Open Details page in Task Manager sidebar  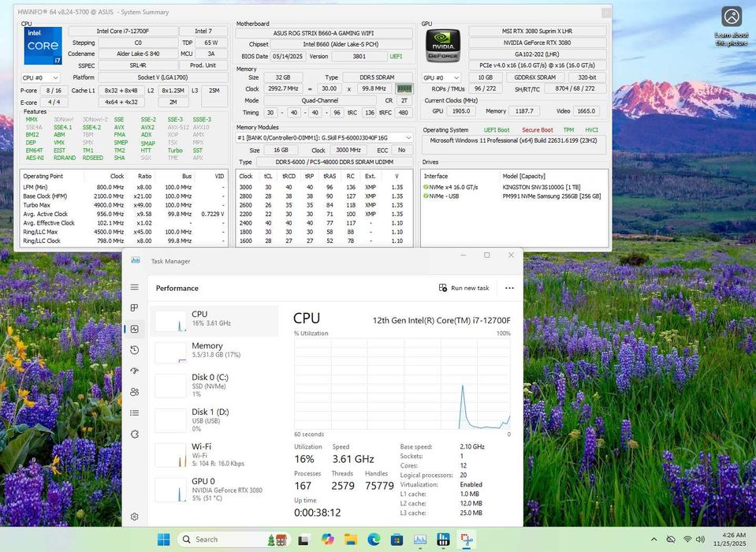point(135,412)
